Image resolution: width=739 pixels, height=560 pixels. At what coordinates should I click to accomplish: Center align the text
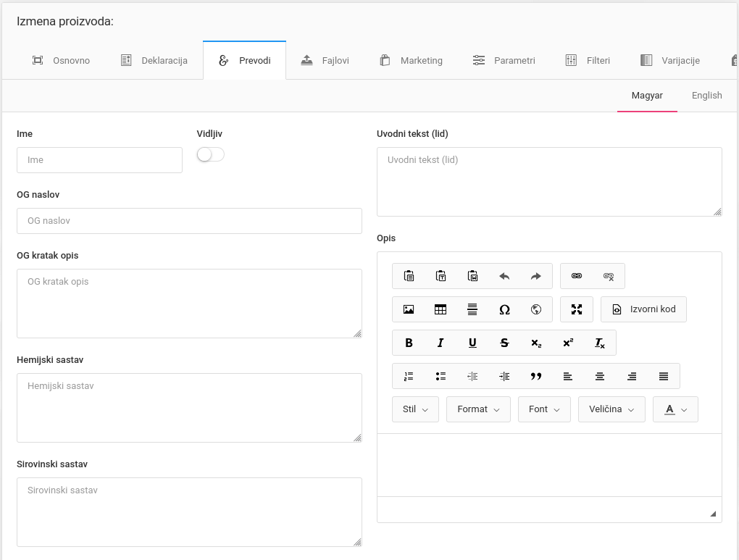(x=599, y=376)
